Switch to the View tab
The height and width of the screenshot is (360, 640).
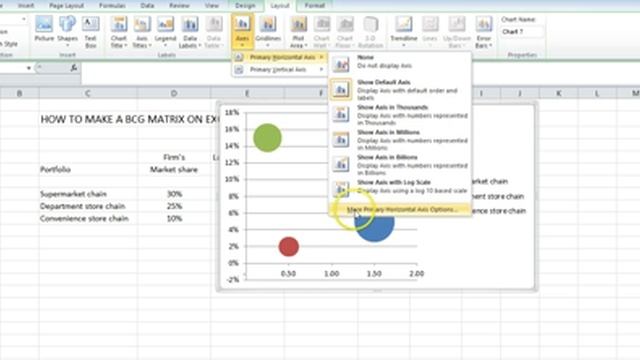click(211, 6)
